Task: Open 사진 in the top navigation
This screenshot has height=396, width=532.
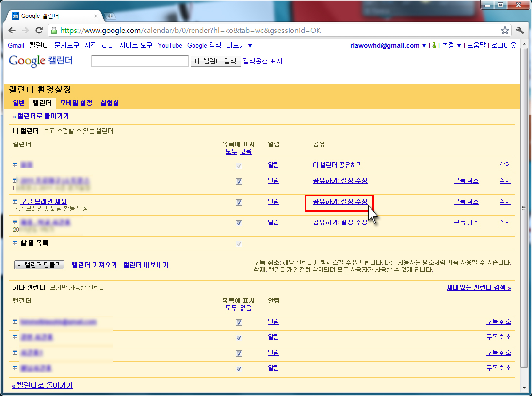Action: point(91,45)
